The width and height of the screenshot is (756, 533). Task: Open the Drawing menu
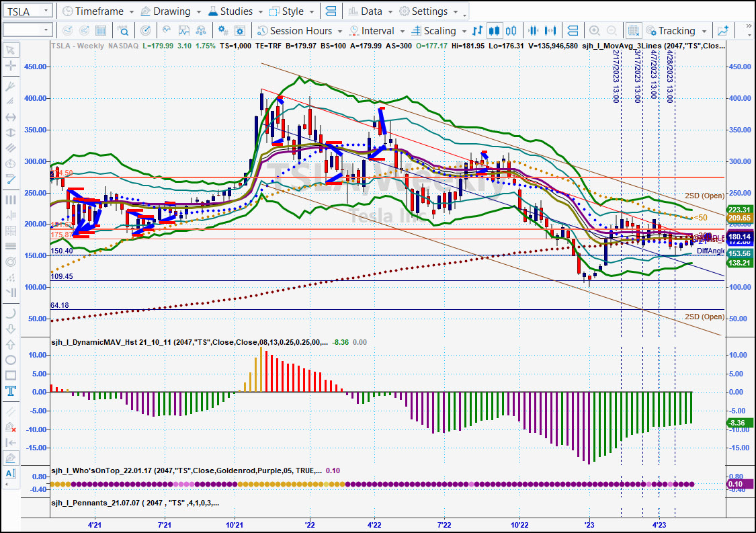171,11
